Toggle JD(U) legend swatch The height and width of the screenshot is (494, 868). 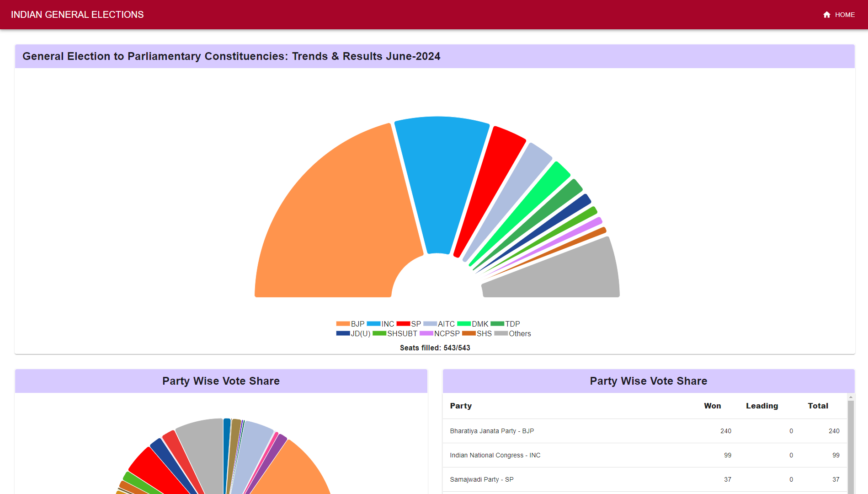click(x=343, y=333)
